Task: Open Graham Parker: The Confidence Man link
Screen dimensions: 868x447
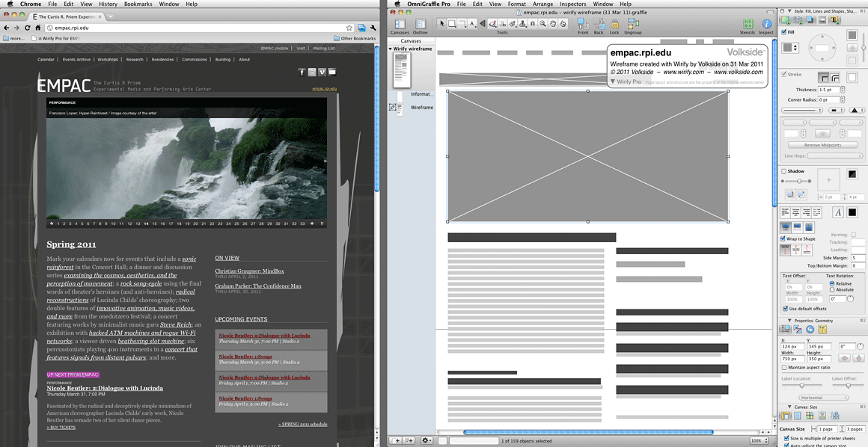Action: pyautogui.click(x=258, y=286)
